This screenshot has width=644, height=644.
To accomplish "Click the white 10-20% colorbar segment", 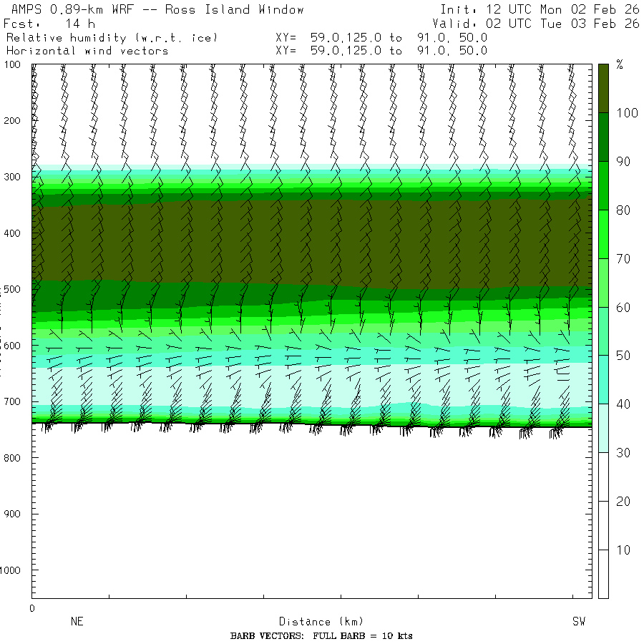I will coord(603,525).
